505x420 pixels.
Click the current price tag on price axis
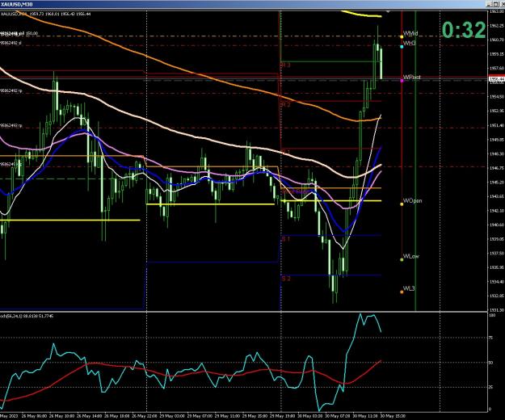(497, 79)
